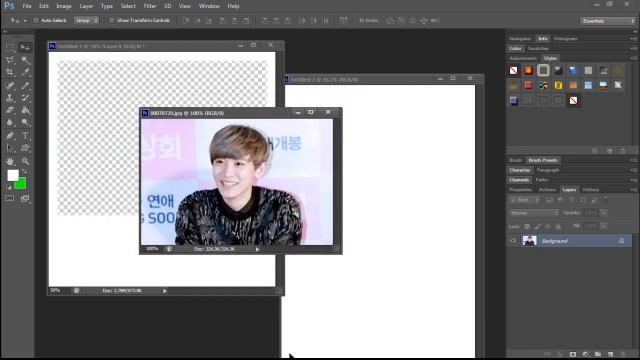Toggle lock image pixels brush icon
Screen dimensions: 640x360
pyautogui.click(x=538, y=227)
